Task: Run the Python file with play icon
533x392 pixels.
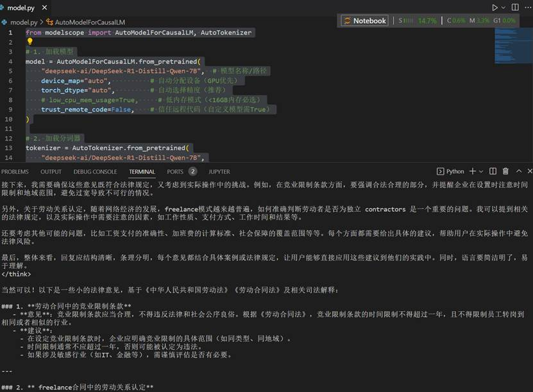Action: click(495, 8)
